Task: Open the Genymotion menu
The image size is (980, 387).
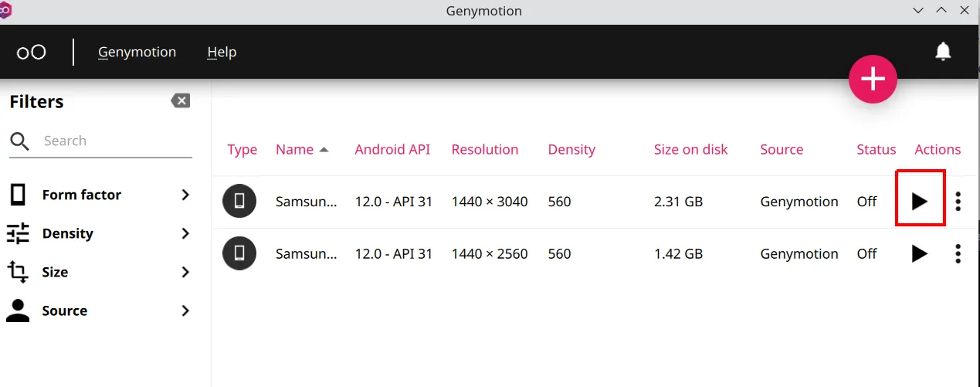Action: click(x=137, y=52)
